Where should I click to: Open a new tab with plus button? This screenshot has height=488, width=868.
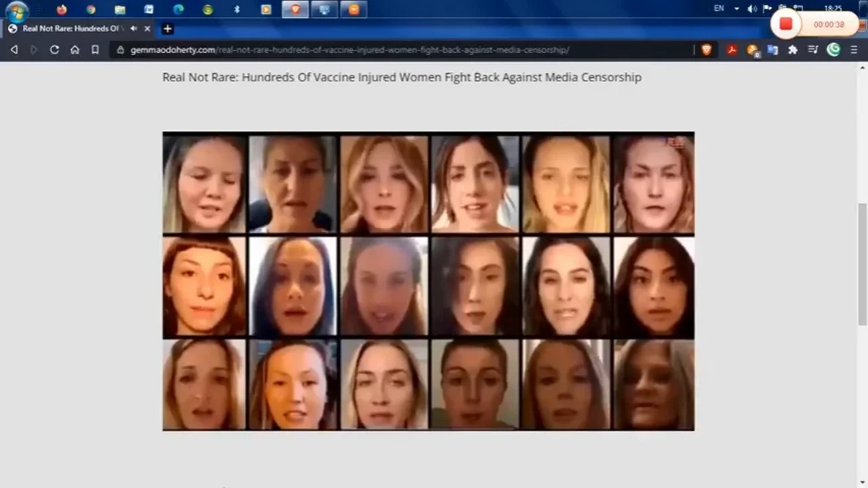tap(167, 28)
